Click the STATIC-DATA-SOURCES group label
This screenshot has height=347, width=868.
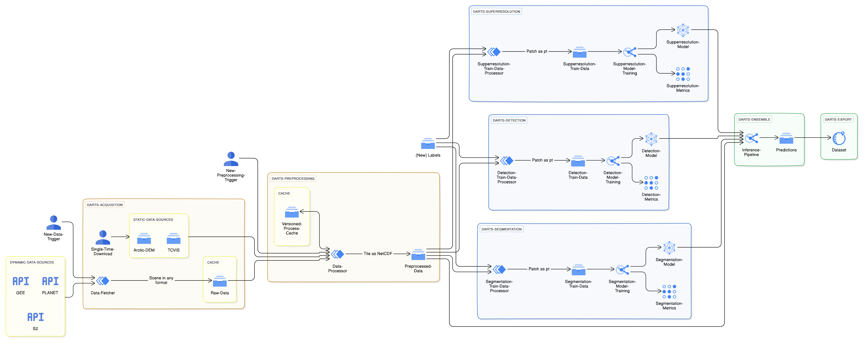point(153,220)
